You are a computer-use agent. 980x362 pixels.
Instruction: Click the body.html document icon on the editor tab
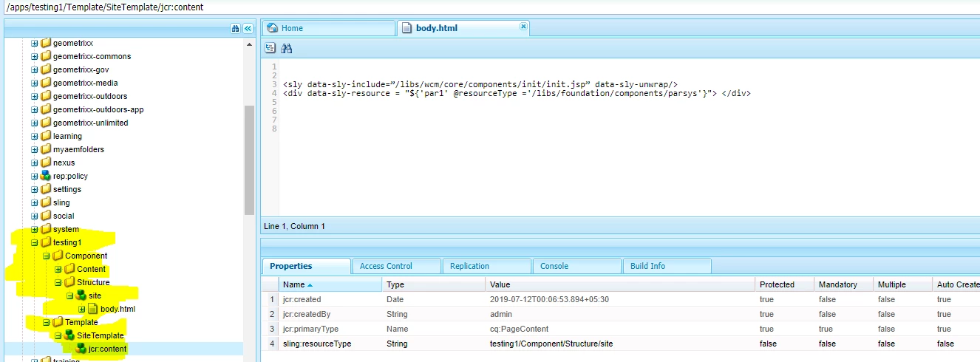406,28
